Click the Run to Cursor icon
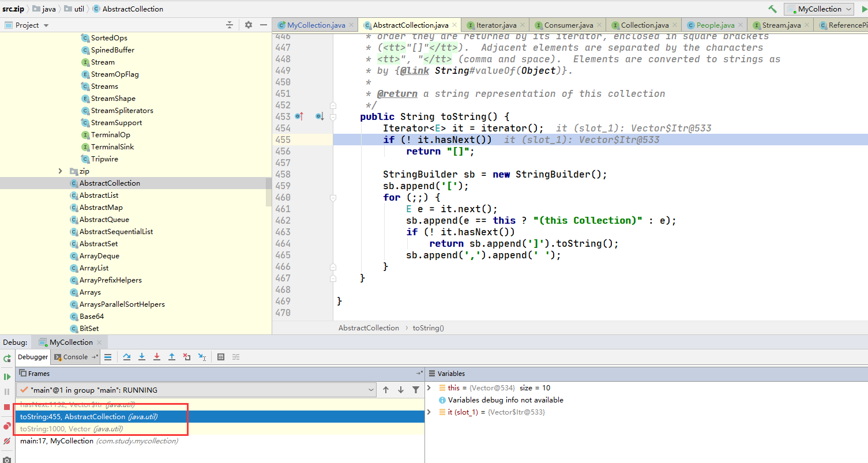This screenshot has height=463, width=868. pos(202,357)
